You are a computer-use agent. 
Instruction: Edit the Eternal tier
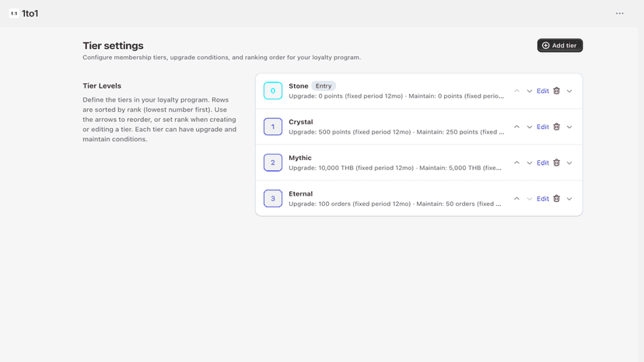(x=543, y=199)
